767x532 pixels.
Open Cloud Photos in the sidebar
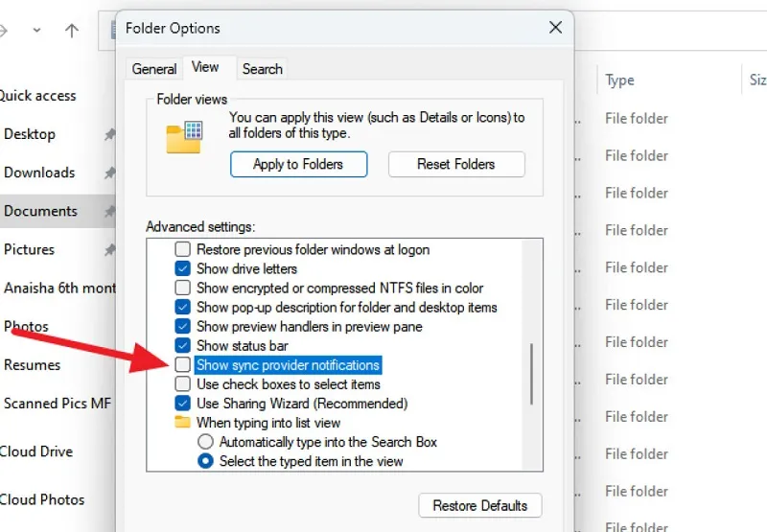click(x=42, y=499)
